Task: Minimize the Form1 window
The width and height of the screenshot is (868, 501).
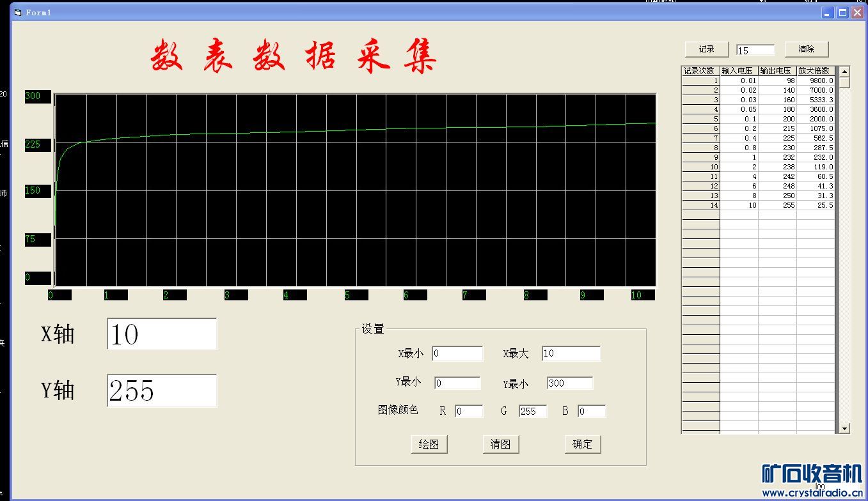Action: (x=828, y=13)
